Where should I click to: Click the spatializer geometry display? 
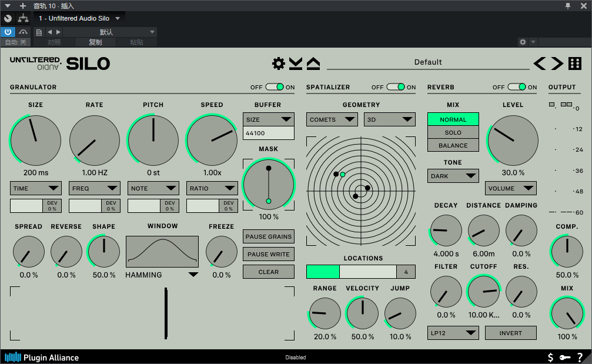[x=361, y=191]
